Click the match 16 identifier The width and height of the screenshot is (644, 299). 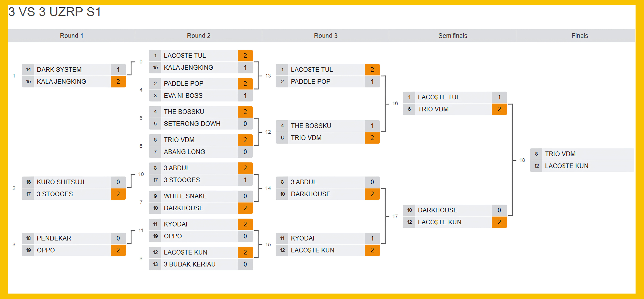395,103
